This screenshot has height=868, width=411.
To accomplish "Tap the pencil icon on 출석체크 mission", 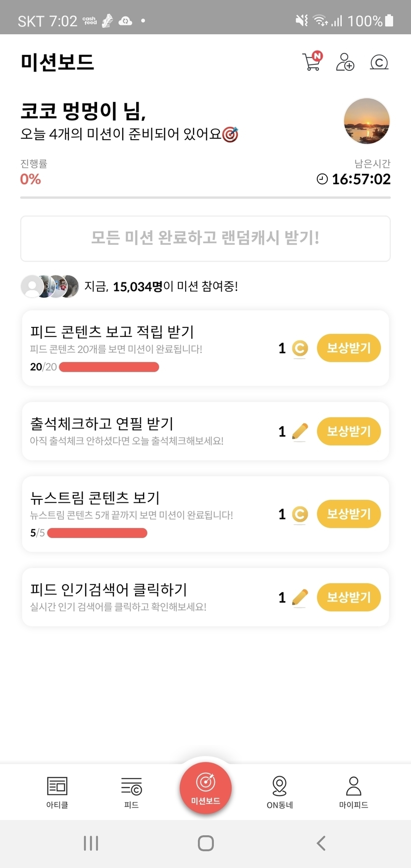I will [300, 432].
